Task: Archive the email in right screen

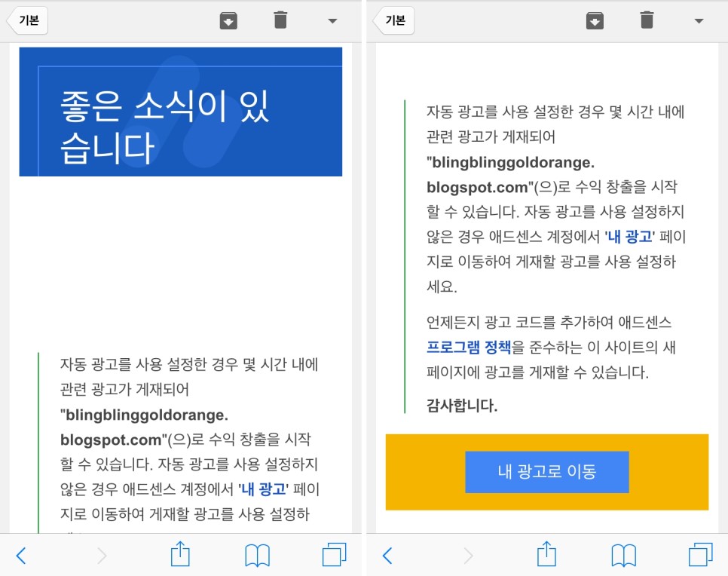Action: 595,21
